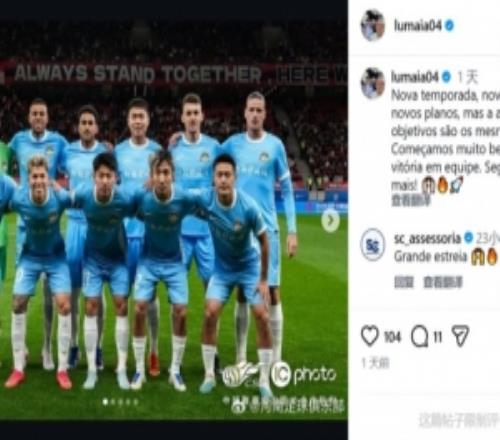Click lumaia04 username in the caption
Screen dimensions: 500x440
point(415,77)
